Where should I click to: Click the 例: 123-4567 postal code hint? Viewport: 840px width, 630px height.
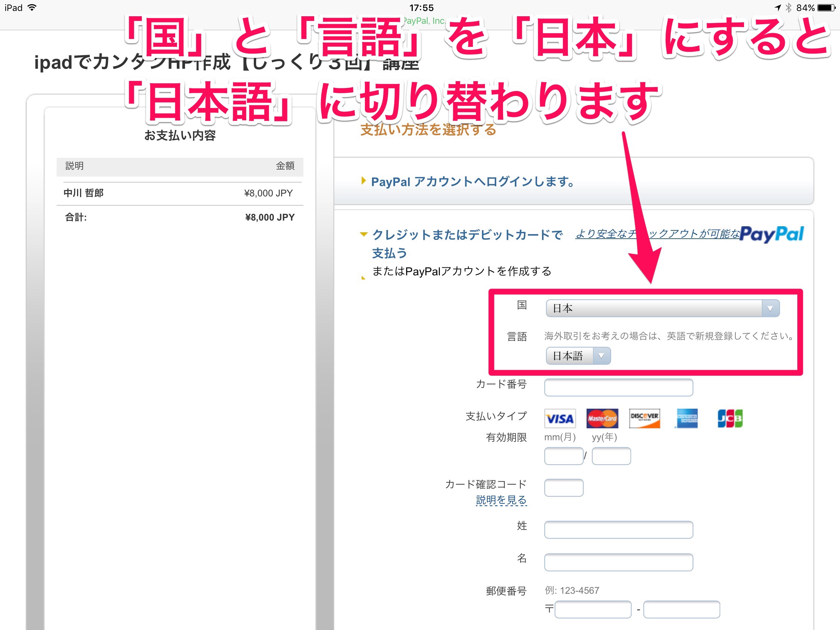click(x=572, y=590)
